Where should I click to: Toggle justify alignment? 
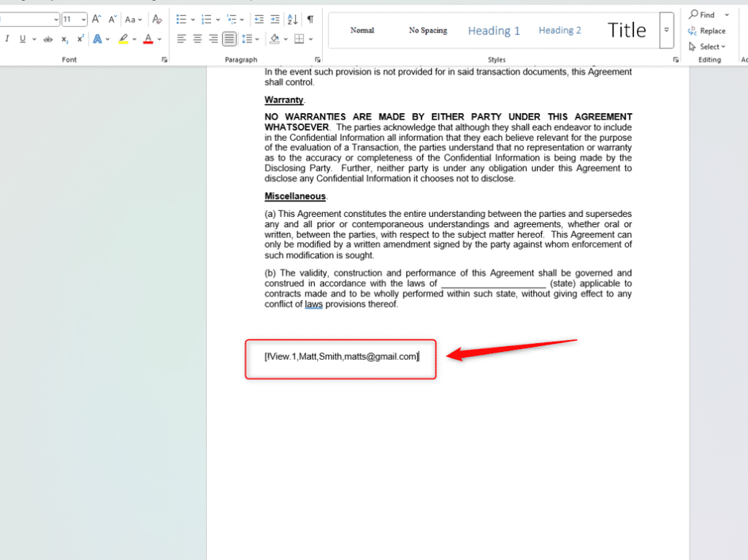point(229,39)
